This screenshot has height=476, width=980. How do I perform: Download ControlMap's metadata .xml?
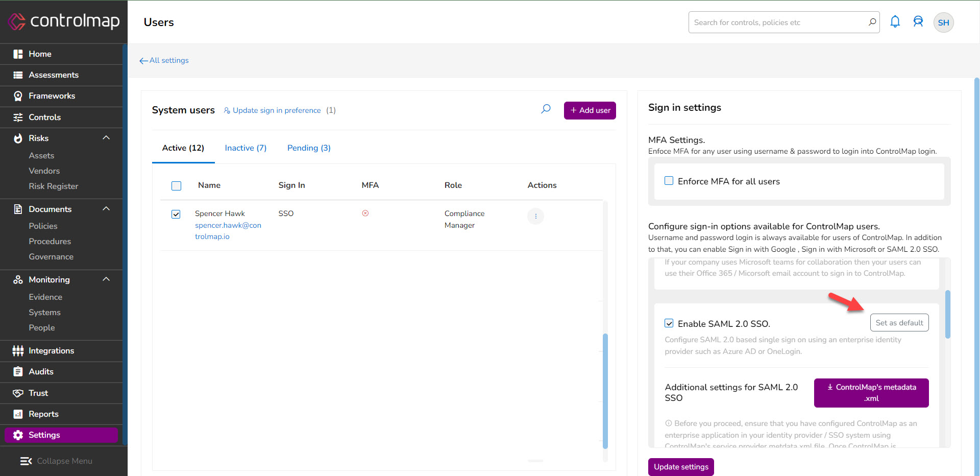click(x=871, y=393)
